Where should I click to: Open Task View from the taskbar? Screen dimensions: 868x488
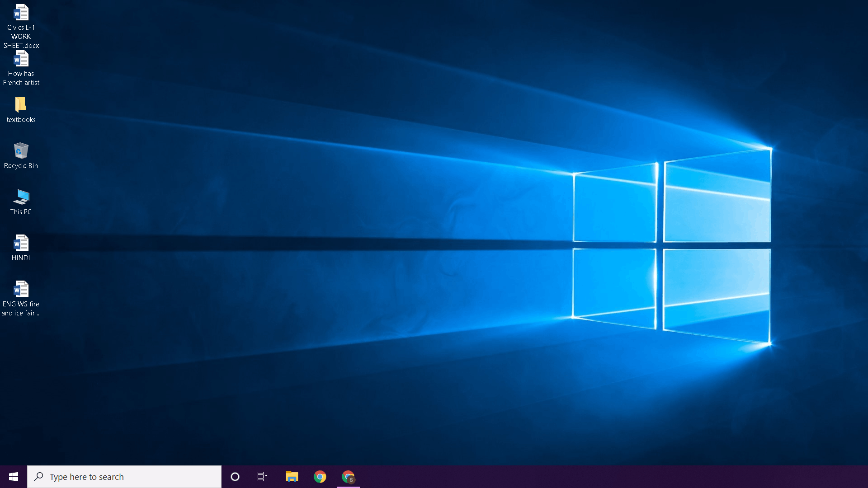(262, 477)
